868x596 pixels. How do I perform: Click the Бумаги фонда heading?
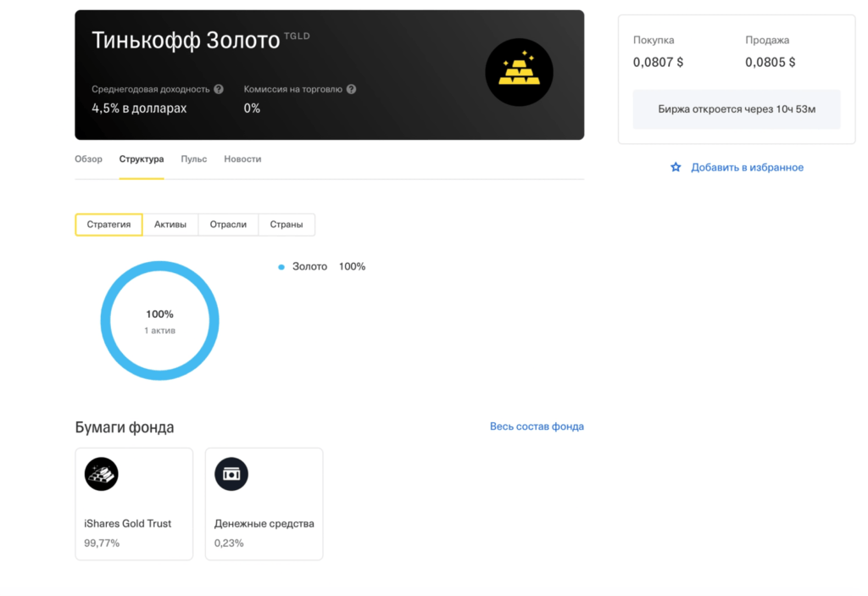click(125, 427)
